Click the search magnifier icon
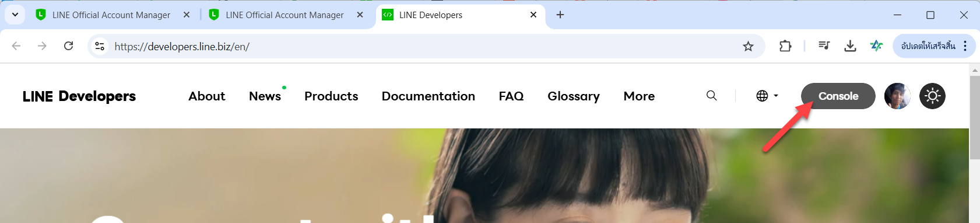Viewport: 980px width, 223px height. (x=711, y=96)
